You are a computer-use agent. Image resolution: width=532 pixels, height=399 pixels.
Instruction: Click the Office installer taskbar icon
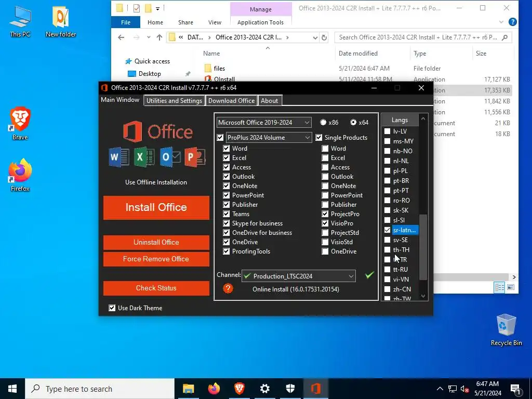click(x=315, y=389)
